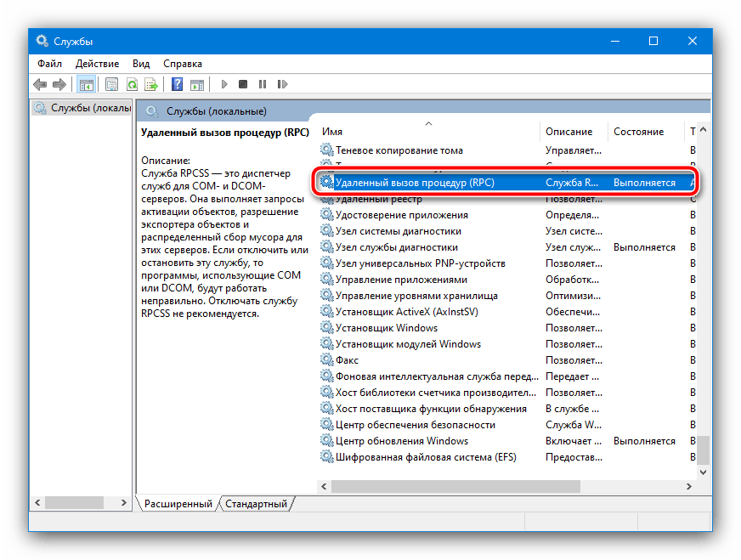This screenshot has width=741, height=560.
Task: Click the Restart Service icon
Action: click(x=282, y=84)
